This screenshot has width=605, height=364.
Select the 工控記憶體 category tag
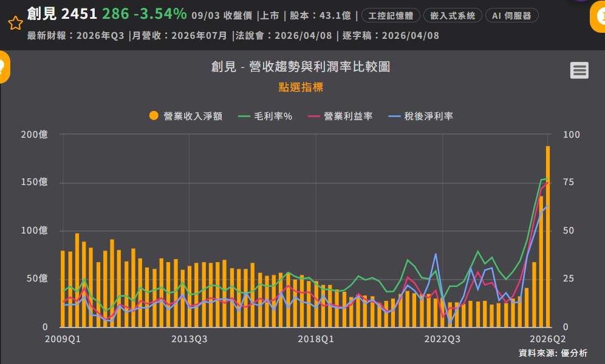(x=391, y=15)
